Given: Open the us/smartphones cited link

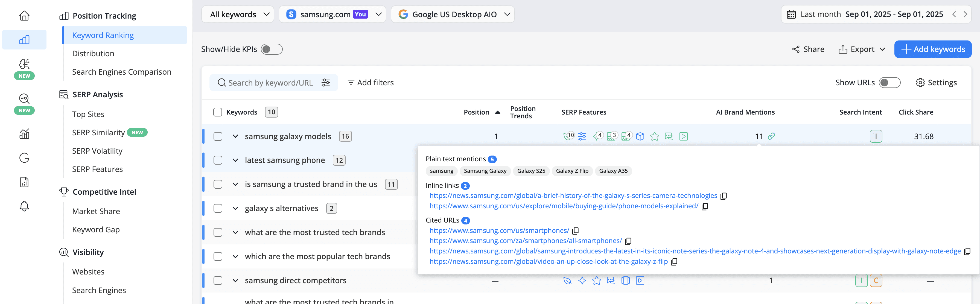Looking at the screenshot, I should (x=499, y=230).
